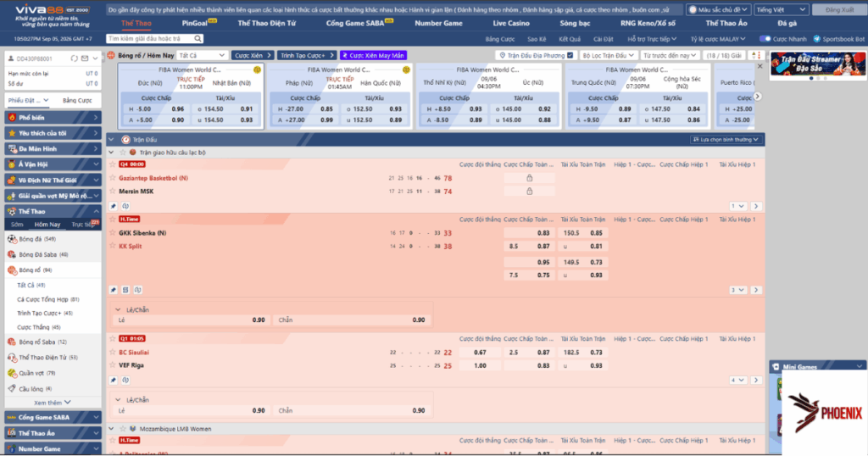Click the basketball icon beside Bóng rổ / Hôm Nay
The height and width of the screenshot is (456, 868).
111,55
